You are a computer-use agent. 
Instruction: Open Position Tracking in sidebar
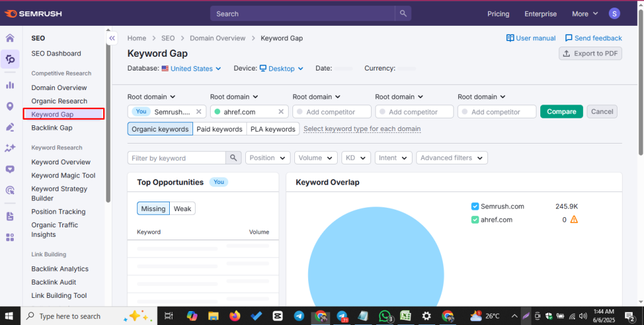pos(58,212)
